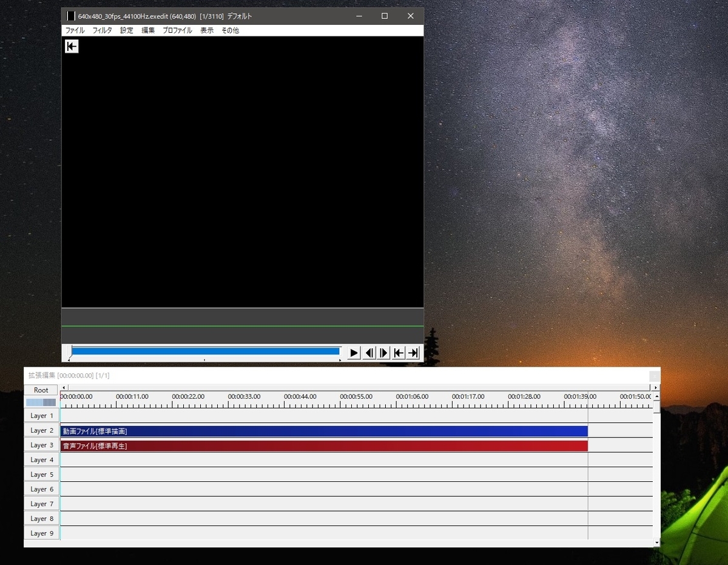This screenshot has width=728, height=565.
Task: Close the 拡張編集 timeline window
Action: 653,376
